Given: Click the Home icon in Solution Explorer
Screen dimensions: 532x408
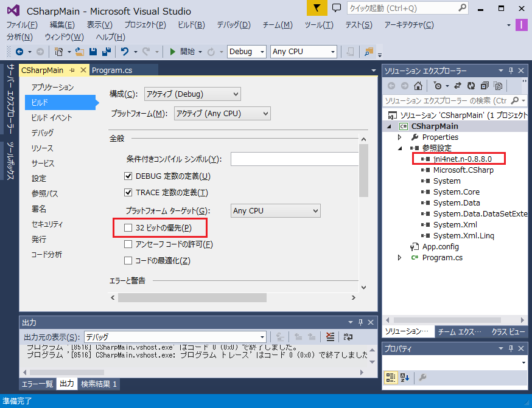Looking at the screenshot, I should tap(418, 86).
